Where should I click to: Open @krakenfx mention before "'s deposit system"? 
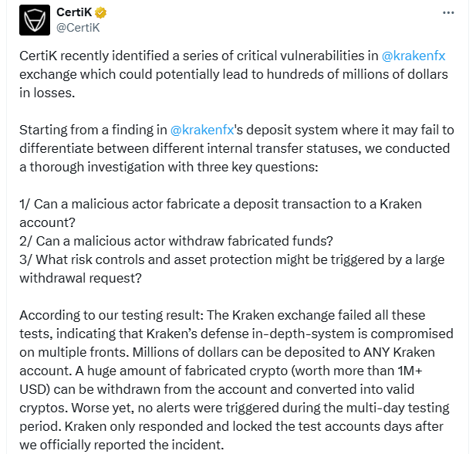click(x=202, y=130)
